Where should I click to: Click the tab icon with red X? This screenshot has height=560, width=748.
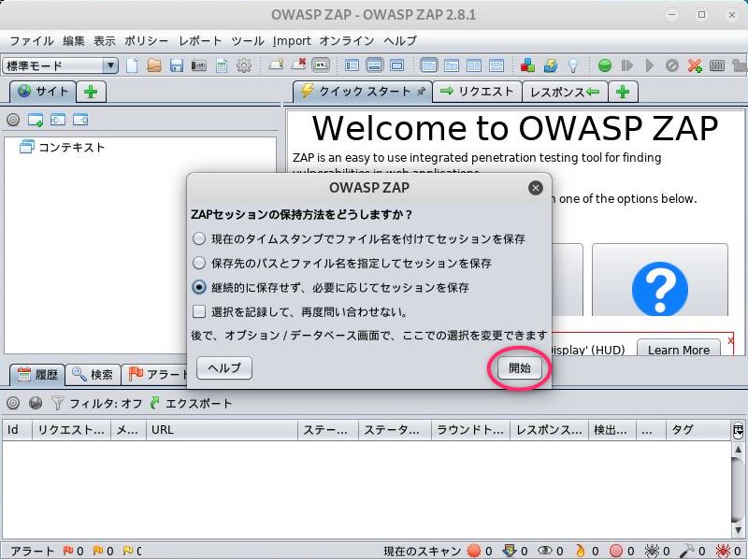pyautogui.click(x=298, y=65)
